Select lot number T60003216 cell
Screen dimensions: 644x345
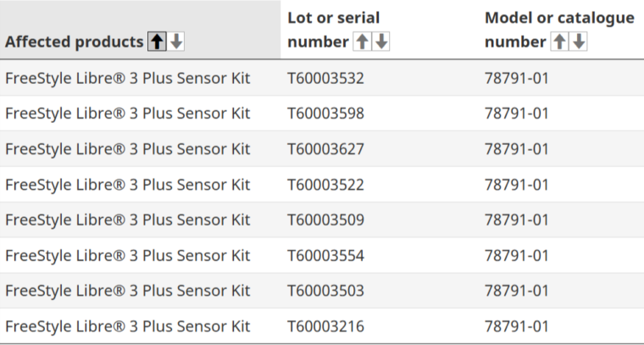pos(326,326)
